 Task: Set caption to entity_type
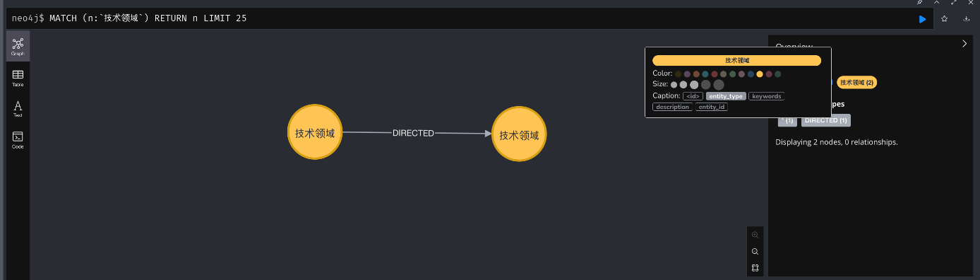coord(726,96)
